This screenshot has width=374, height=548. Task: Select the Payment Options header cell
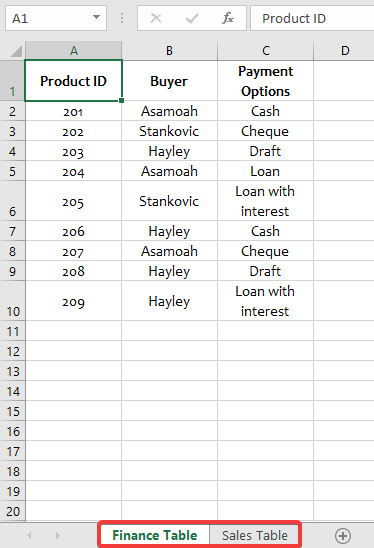(266, 81)
